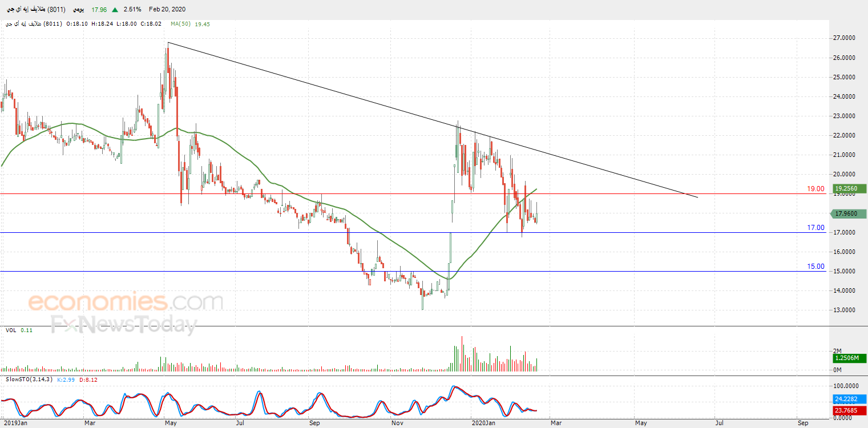
Task: Click the volume value 0.11
Action: tap(27, 330)
